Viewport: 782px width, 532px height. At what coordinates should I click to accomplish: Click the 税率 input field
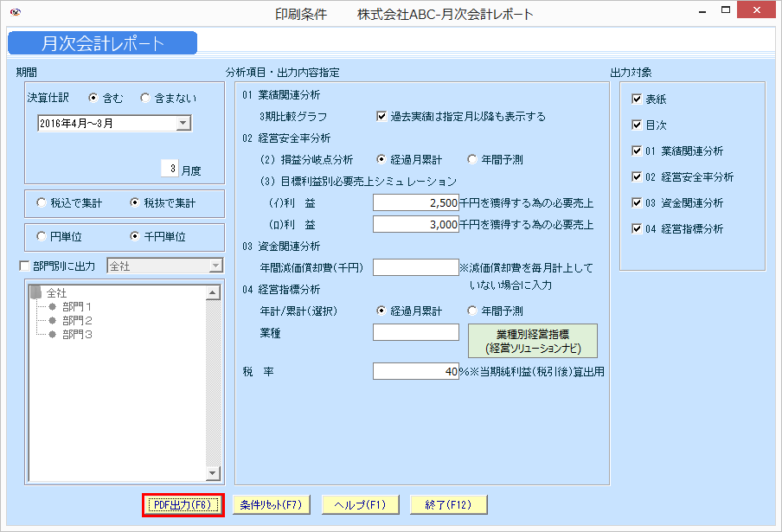(415, 371)
